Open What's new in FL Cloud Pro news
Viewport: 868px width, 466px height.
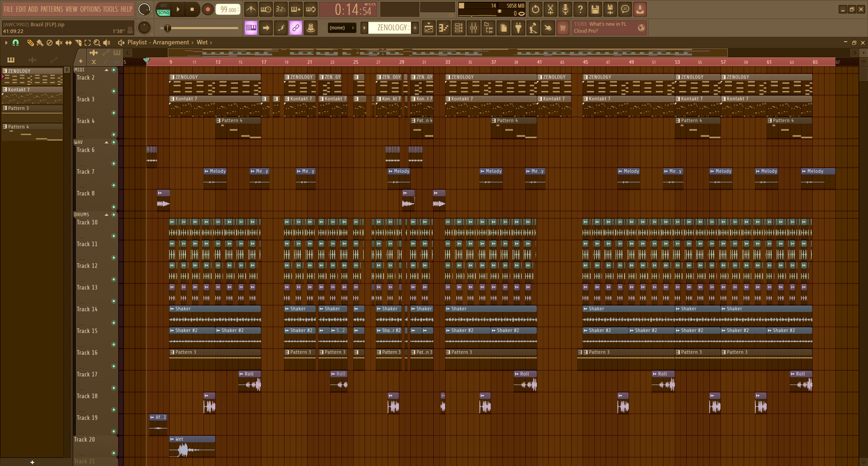click(609, 28)
